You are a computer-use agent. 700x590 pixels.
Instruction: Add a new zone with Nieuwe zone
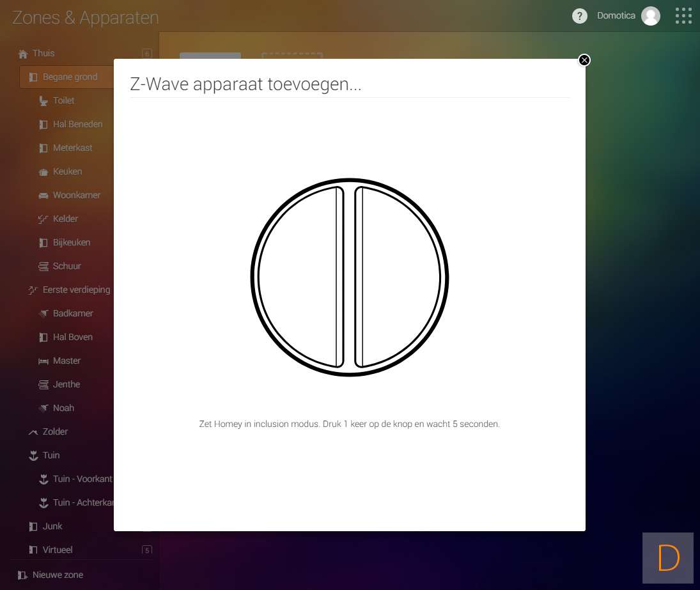point(58,575)
